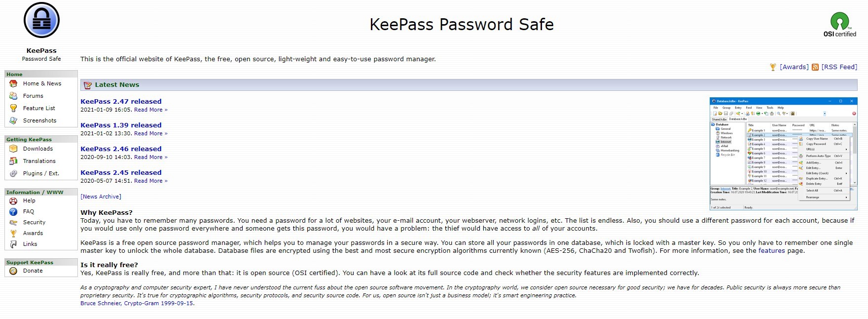This screenshot has height=319, width=868.
Task: Click the Downloads package icon
Action: pos(13,149)
